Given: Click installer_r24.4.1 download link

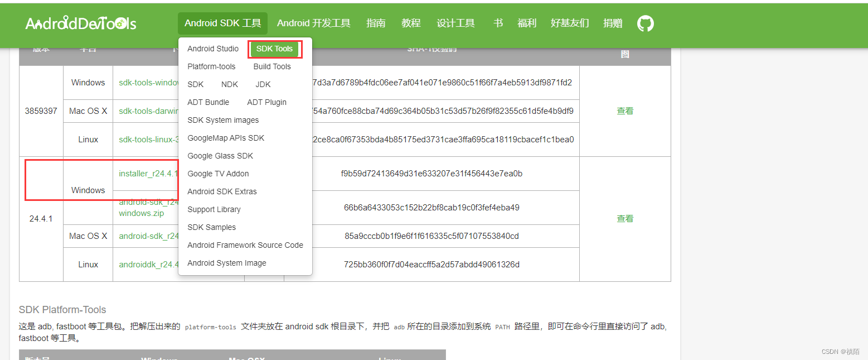Looking at the screenshot, I should [x=148, y=174].
